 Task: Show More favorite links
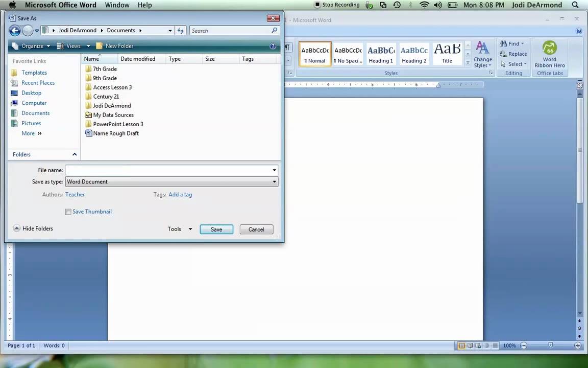[32, 133]
